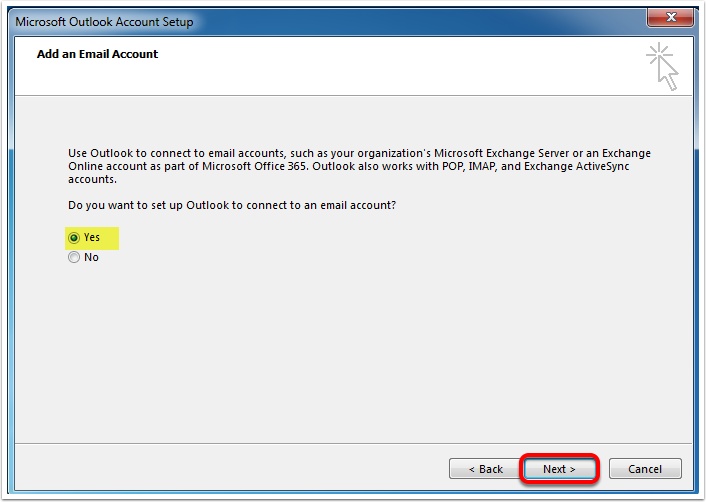706x502 pixels.
Task: Click the 'Do you want to set up Outlook' question
Action: (232, 205)
